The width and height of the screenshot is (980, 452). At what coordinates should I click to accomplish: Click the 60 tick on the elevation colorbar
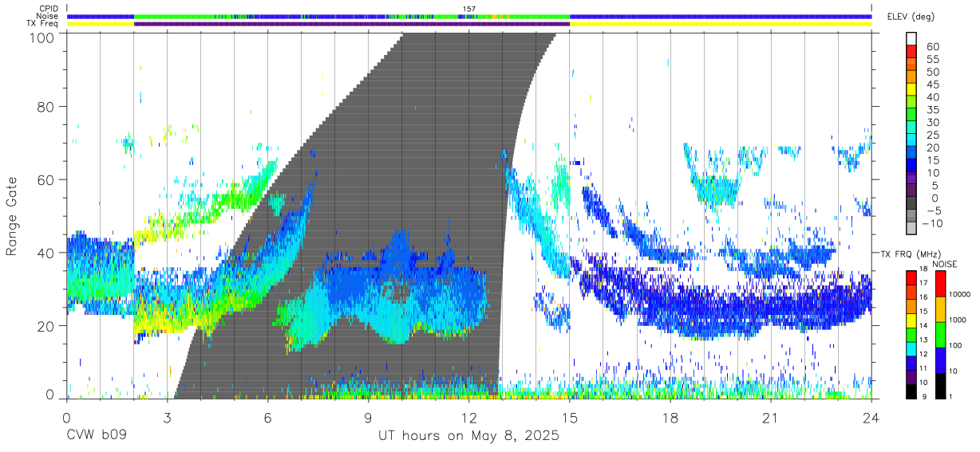pos(932,46)
